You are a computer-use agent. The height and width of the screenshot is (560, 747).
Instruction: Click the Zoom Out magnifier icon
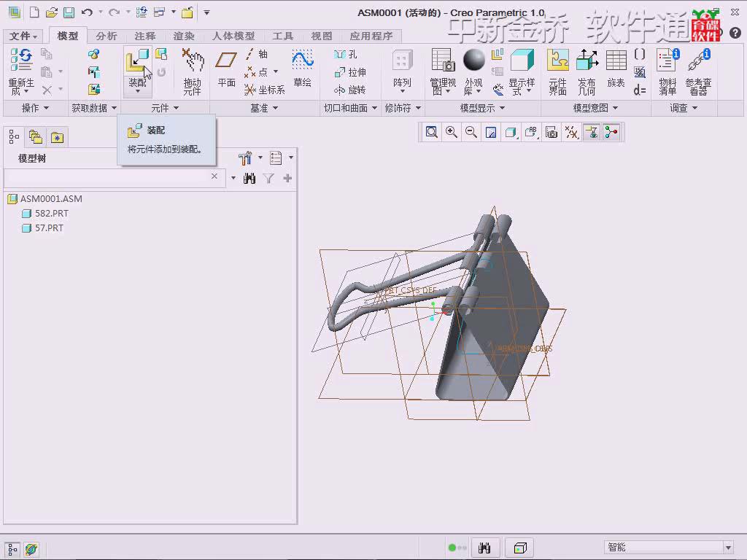471,133
